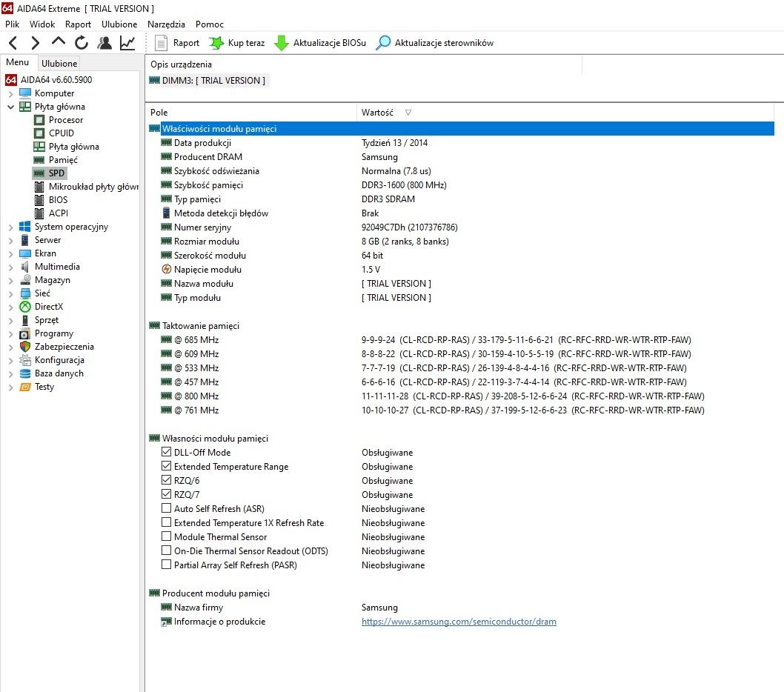The image size is (784, 692).
Task: Click the AIDA64 v6.60.5900 root icon
Action: point(11,79)
